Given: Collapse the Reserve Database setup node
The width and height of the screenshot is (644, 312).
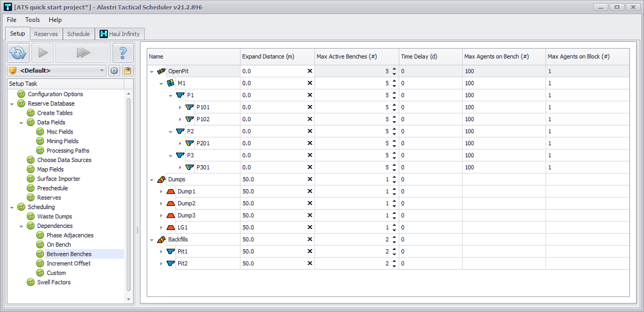Looking at the screenshot, I should pos(12,103).
